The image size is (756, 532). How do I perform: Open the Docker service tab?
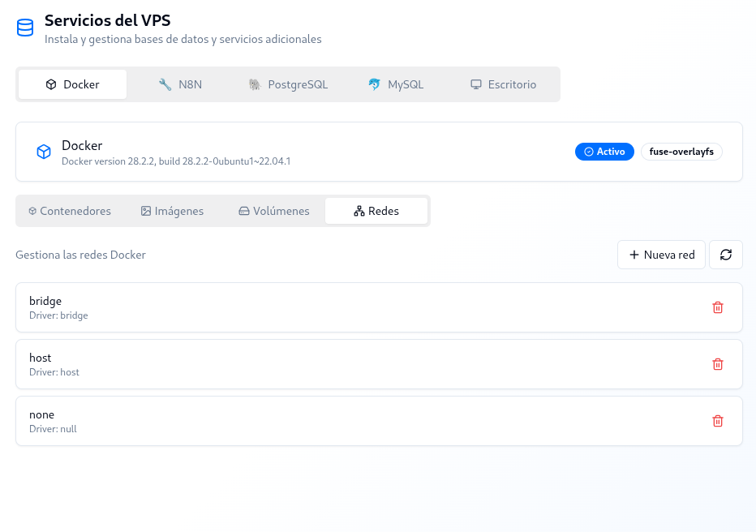coord(73,84)
